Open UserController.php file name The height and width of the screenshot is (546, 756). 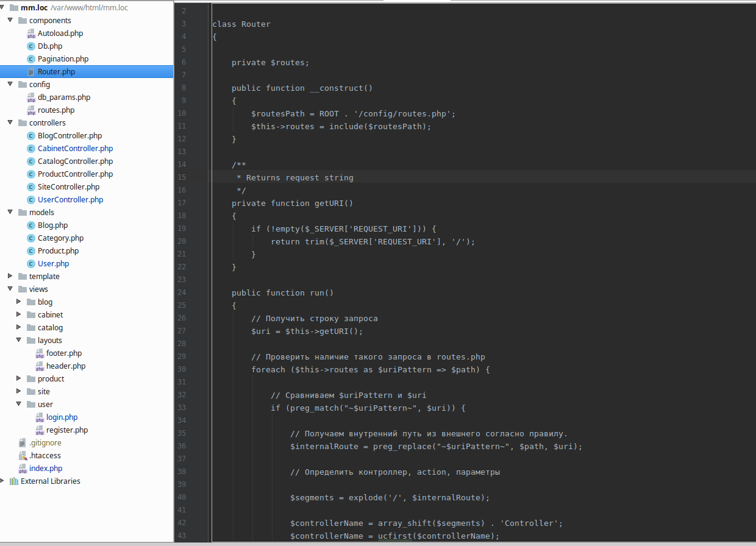[70, 200]
